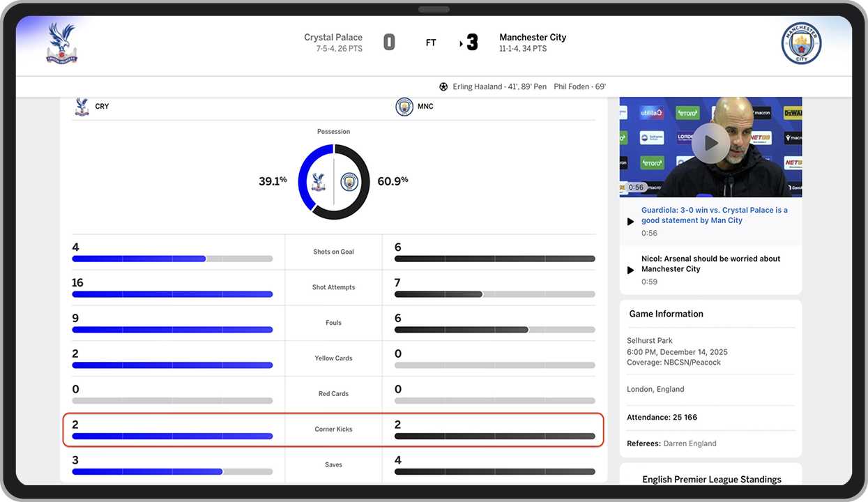Click the Manchester City crest in header
This screenshot has height=502, width=868.
pos(801,44)
